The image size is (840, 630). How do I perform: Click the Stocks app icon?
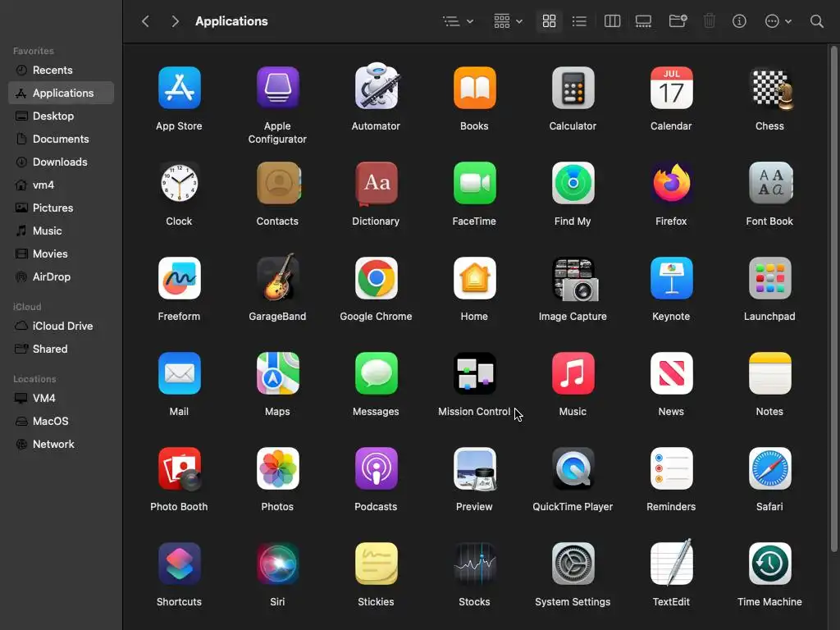tap(475, 564)
